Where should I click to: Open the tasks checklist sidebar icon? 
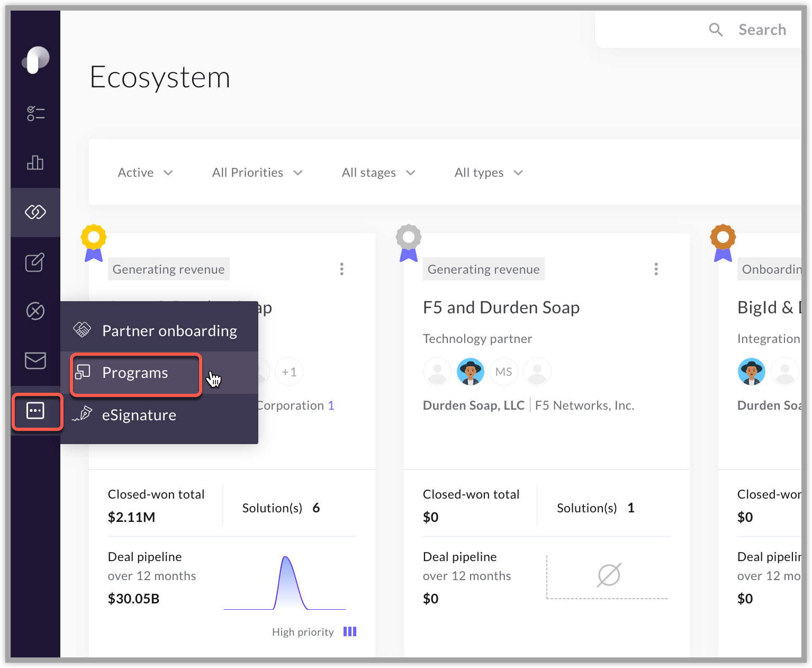click(35, 113)
